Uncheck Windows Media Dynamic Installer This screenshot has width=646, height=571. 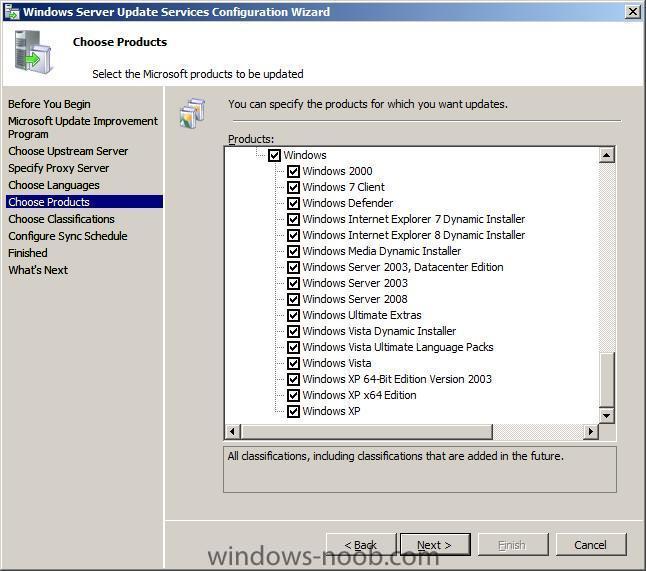[x=293, y=251]
